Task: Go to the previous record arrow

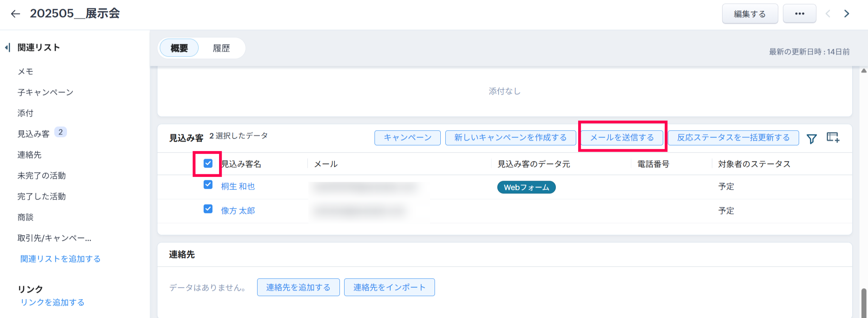Action: pos(828,14)
